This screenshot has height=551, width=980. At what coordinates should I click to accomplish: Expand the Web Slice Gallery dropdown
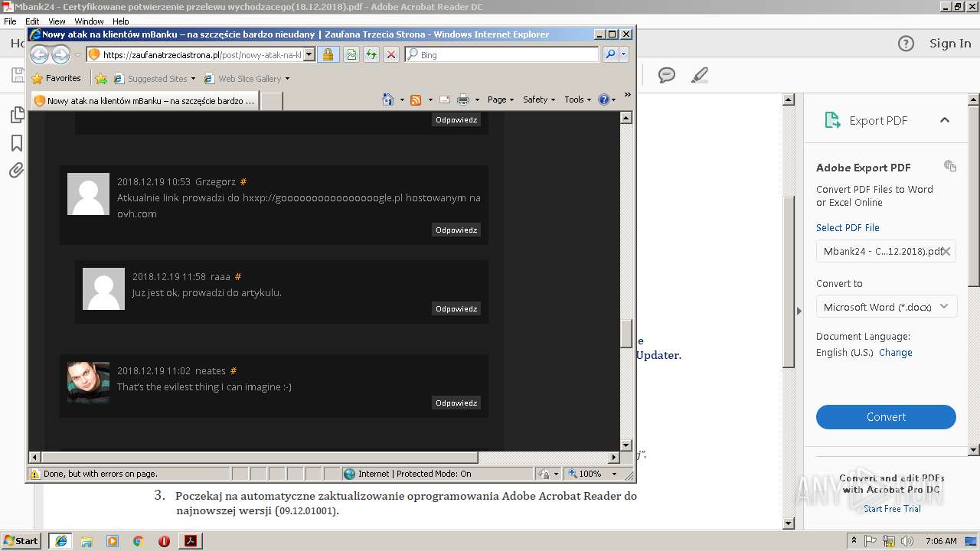pyautogui.click(x=287, y=79)
